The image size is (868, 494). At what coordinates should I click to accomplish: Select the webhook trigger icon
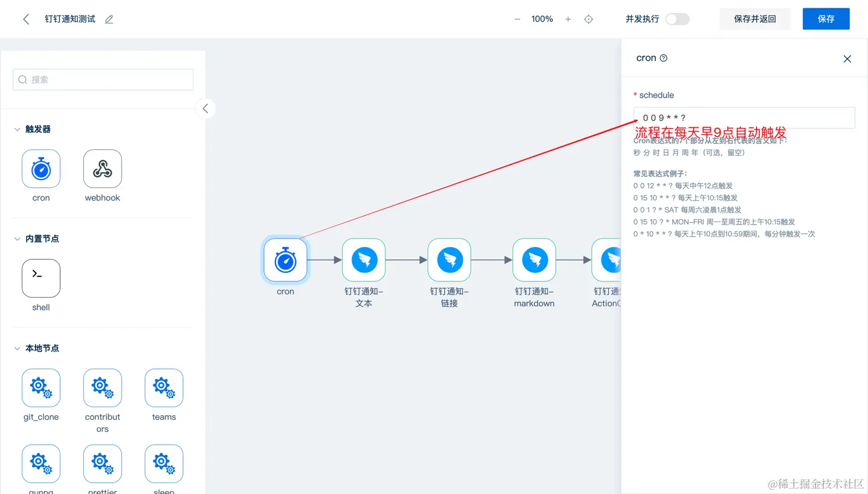tap(102, 169)
